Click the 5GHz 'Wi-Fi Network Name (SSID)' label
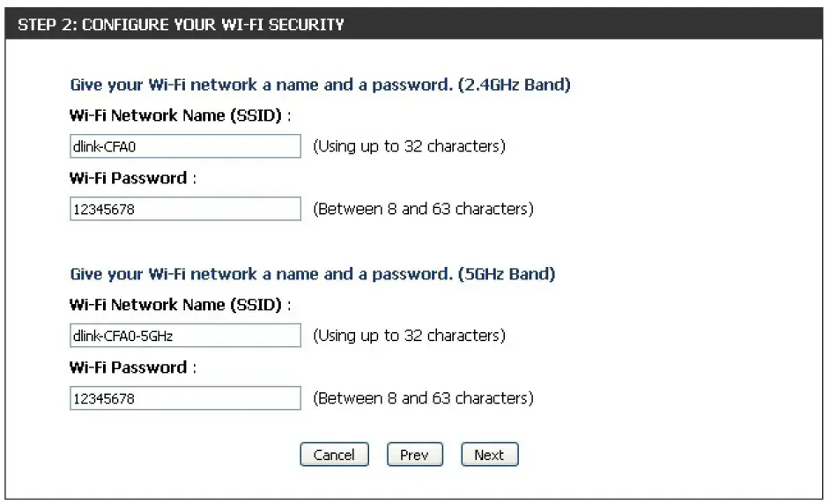 180,305
